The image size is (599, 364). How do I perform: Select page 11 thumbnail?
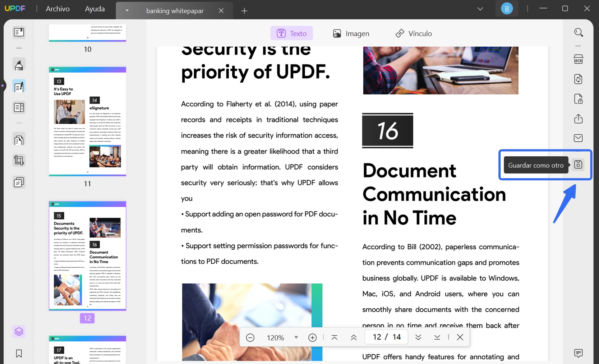87,121
